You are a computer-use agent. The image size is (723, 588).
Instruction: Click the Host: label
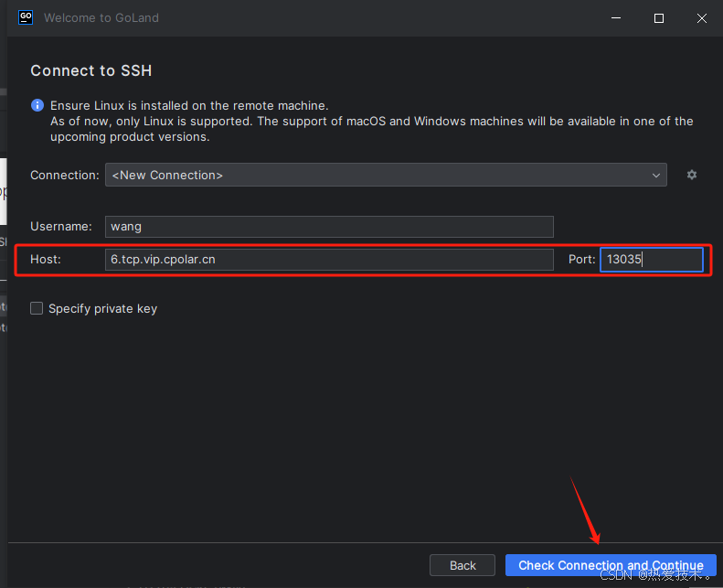tap(46, 259)
